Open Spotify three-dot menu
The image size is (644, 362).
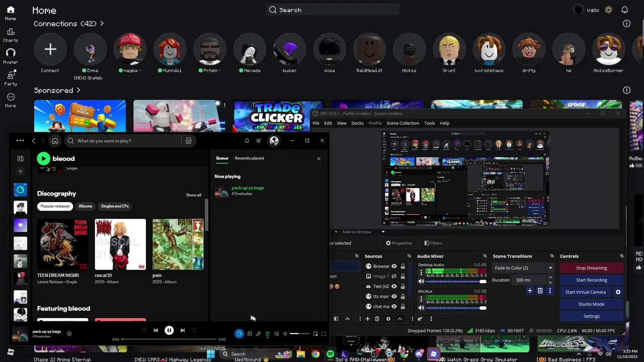tap(20, 141)
